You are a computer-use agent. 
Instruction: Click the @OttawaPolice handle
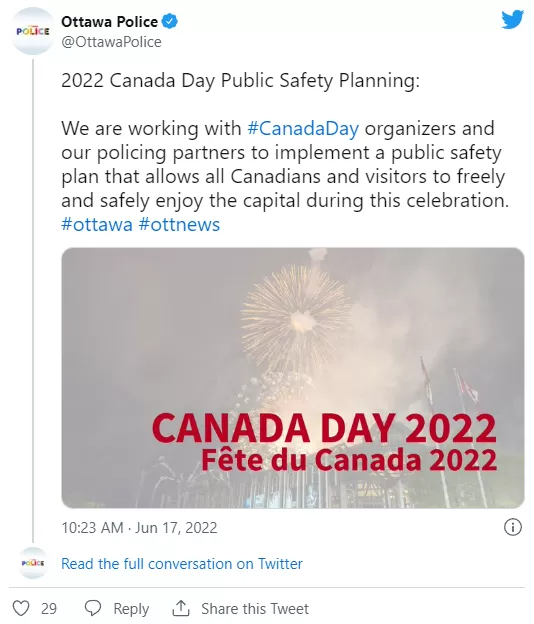pos(111,42)
